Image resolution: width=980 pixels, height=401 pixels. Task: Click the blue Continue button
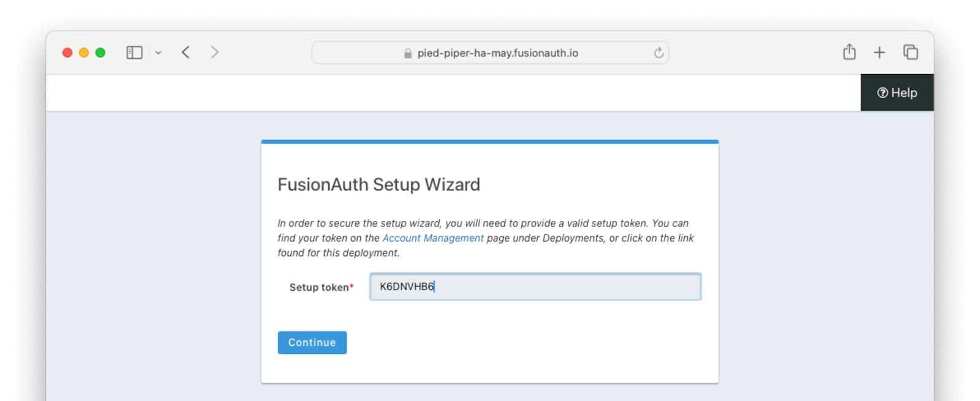point(312,343)
